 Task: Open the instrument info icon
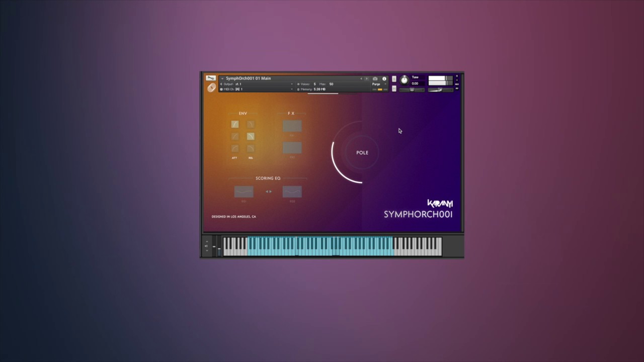pyautogui.click(x=384, y=79)
